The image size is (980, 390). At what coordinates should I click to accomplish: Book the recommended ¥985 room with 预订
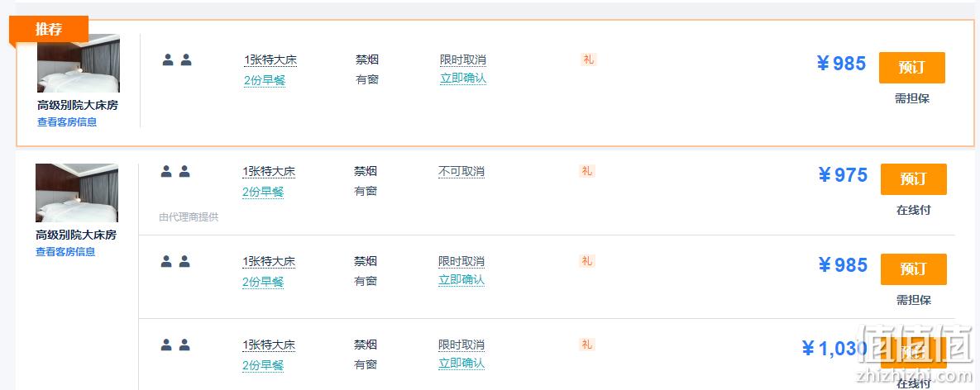pyautogui.click(x=912, y=68)
